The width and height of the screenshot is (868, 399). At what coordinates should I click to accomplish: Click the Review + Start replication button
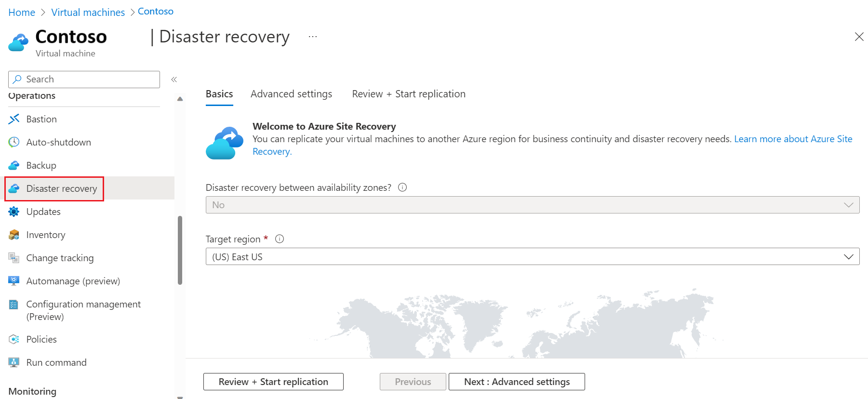point(273,382)
